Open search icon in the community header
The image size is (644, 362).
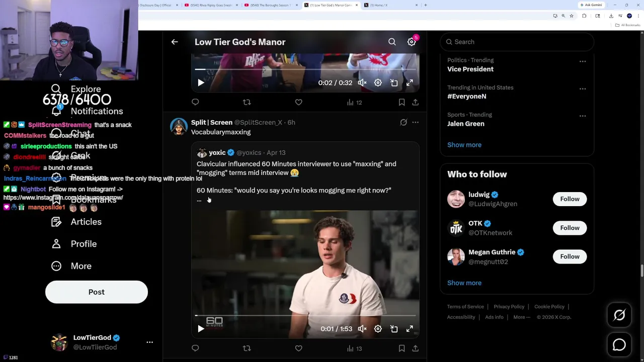392,42
